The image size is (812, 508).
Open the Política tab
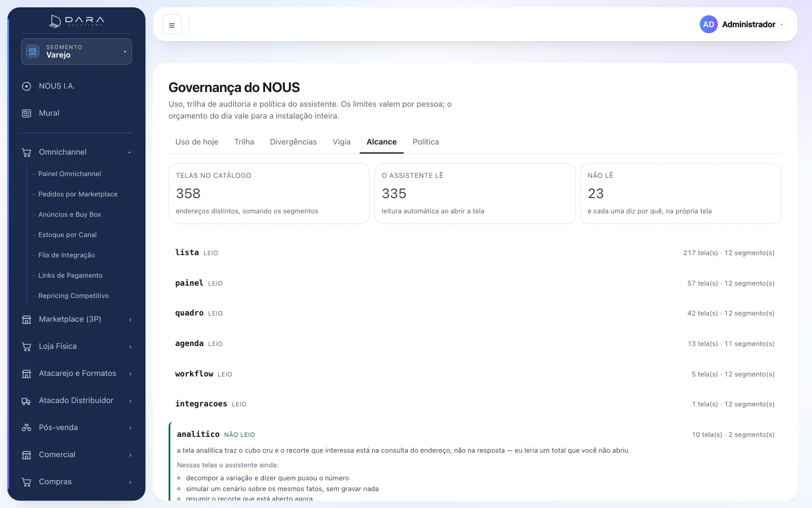coord(426,142)
